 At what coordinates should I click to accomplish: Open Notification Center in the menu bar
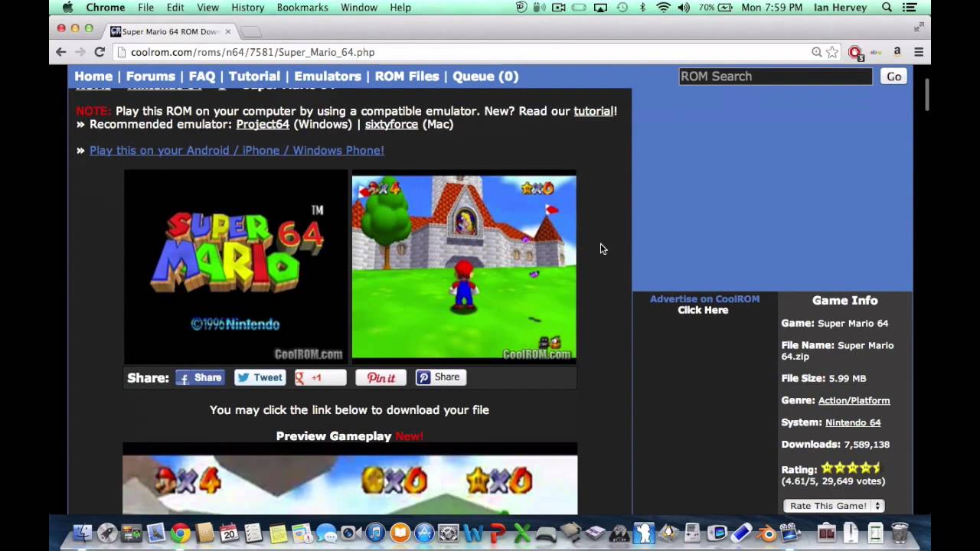[910, 8]
